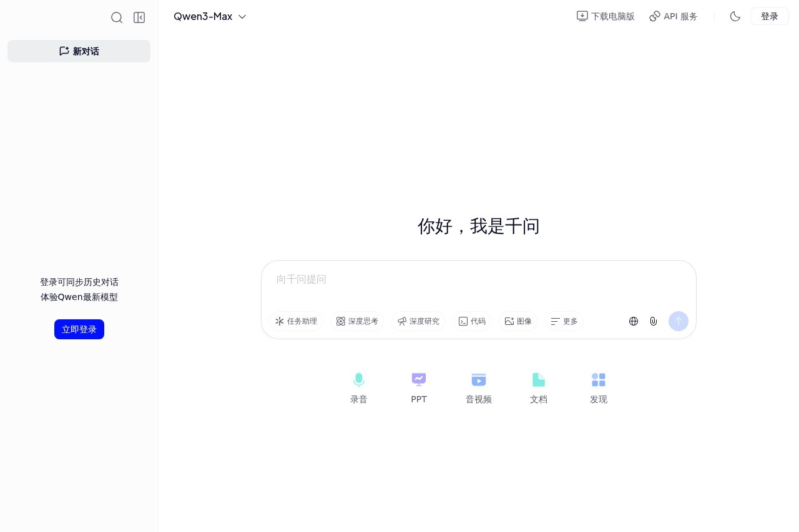Select the 录音 (recording) feature icon

point(358,387)
